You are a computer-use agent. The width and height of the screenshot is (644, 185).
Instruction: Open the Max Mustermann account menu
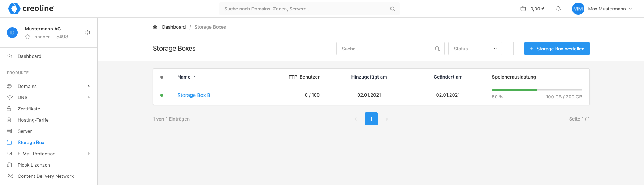(x=610, y=9)
